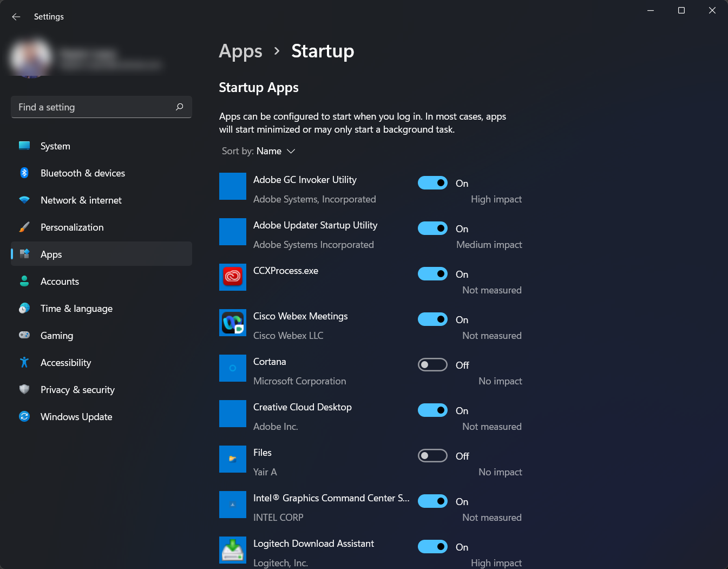Image resolution: width=728 pixels, height=569 pixels.
Task: Click the INTEL CORP publisher text
Action: tap(278, 518)
